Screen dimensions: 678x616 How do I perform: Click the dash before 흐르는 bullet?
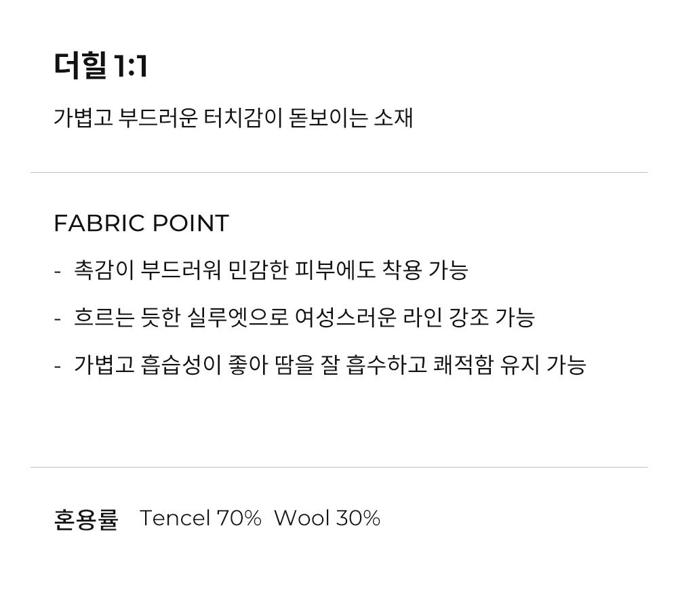(x=57, y=319)
